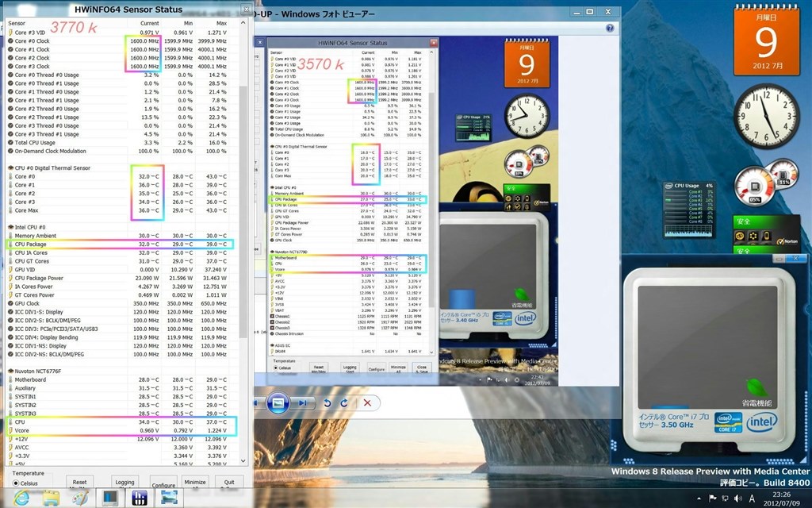812x508 pixels.
Task: Click the Max column header in HWiNFO64
Action: click(x=222, y=23)
